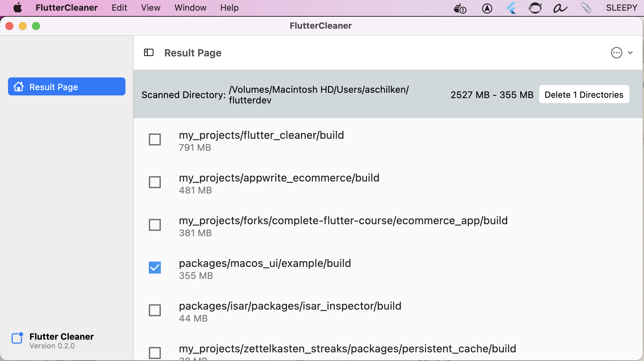Check the flutter_cleaner/build checkbox
This screenshot has width=644, height=361.
coord(155,139)
